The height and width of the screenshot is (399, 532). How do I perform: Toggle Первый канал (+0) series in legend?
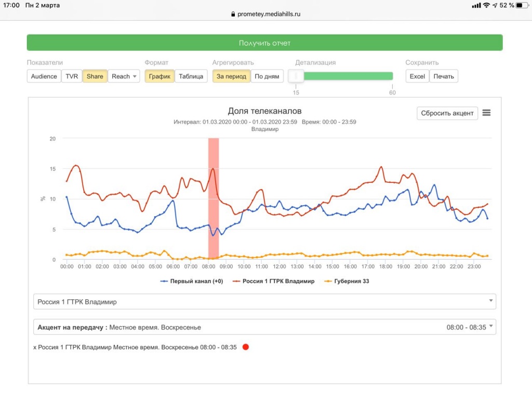[x=192, y=281]
